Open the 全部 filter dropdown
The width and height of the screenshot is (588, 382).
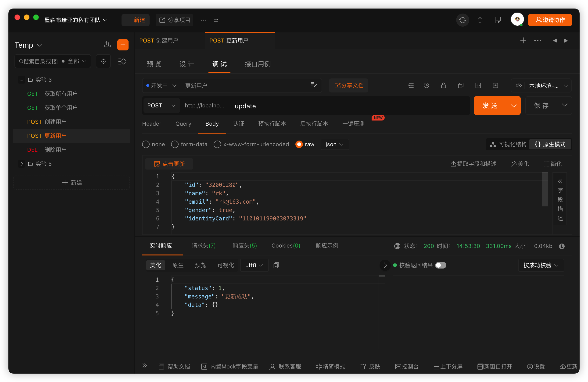(77, 61)
